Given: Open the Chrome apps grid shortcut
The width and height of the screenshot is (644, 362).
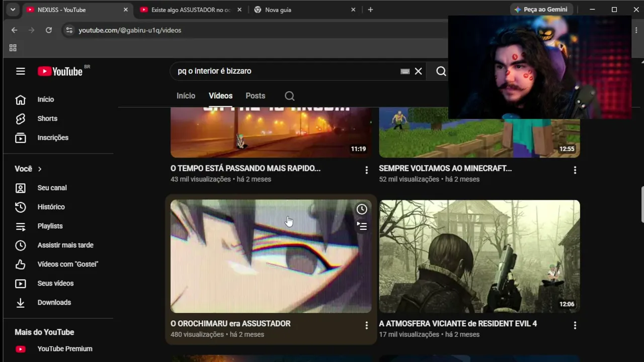Looking at the screenshot, I should tap(13, 48).
